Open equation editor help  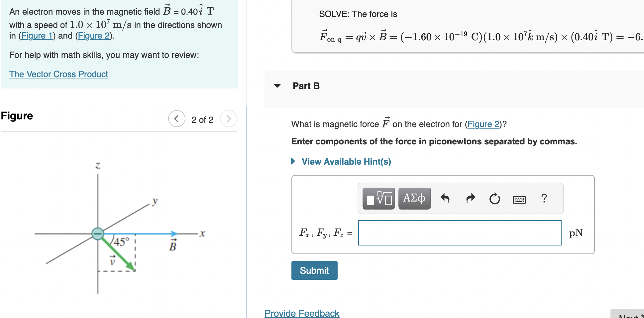click(x=544, y=199)
